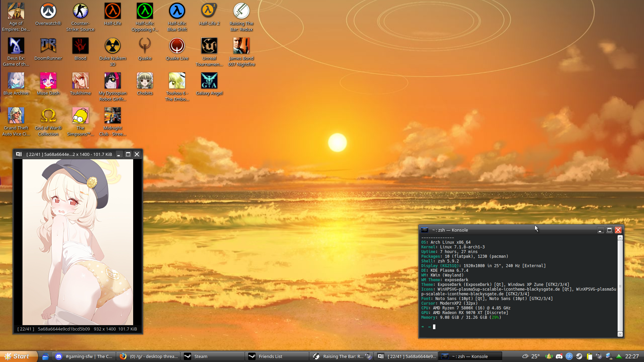The image size is (644, 362).
Task: Switch to the Firefox /g/ desktop thread window
Action: pyautogui.click(x=149, y=356)
